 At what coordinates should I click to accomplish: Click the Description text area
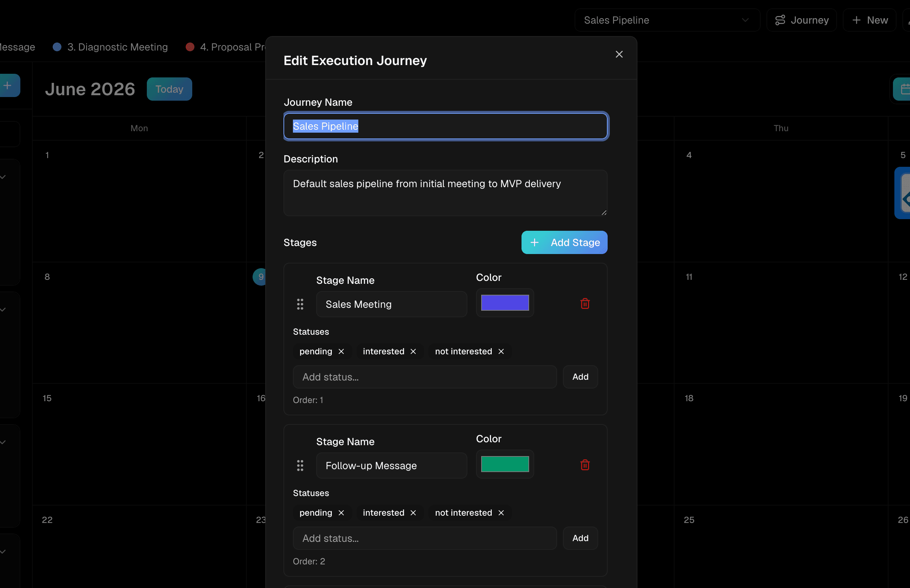point(446,193)
